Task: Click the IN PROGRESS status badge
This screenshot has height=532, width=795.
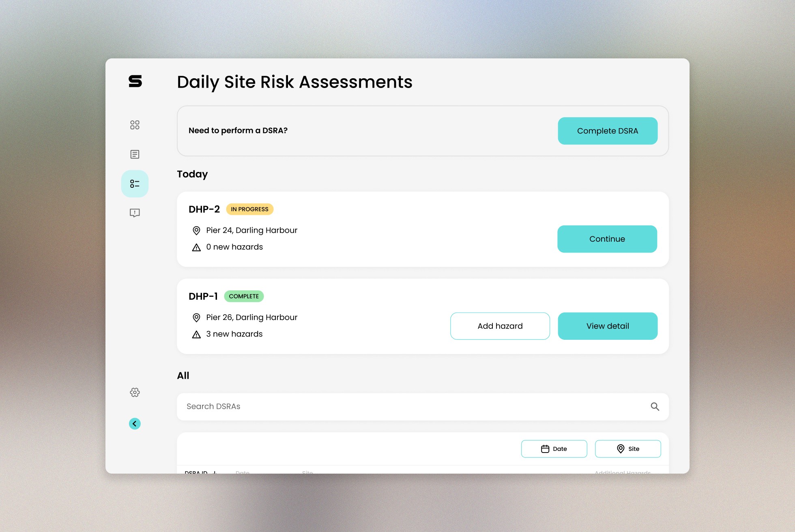Action: 249,209
